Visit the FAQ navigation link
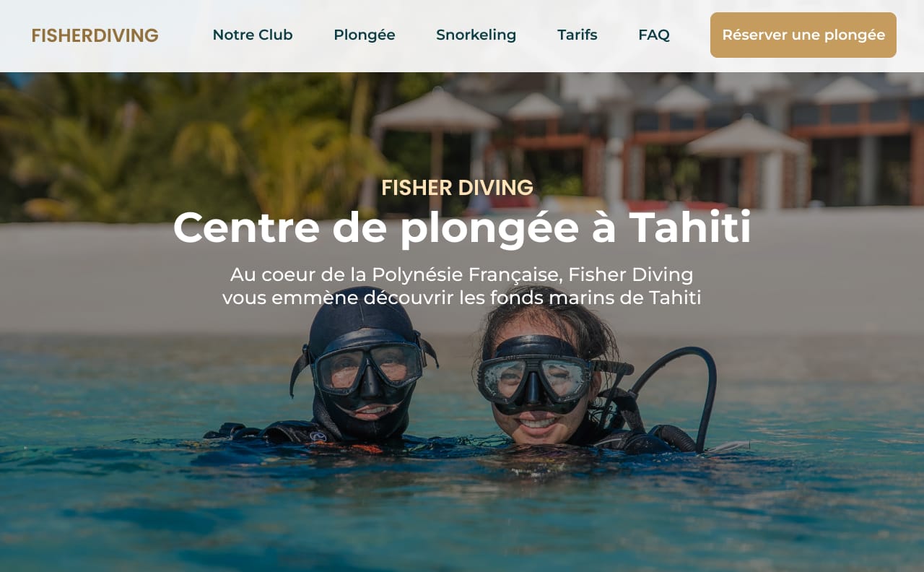Screen dimensions: 924x572 click(654, 35)
